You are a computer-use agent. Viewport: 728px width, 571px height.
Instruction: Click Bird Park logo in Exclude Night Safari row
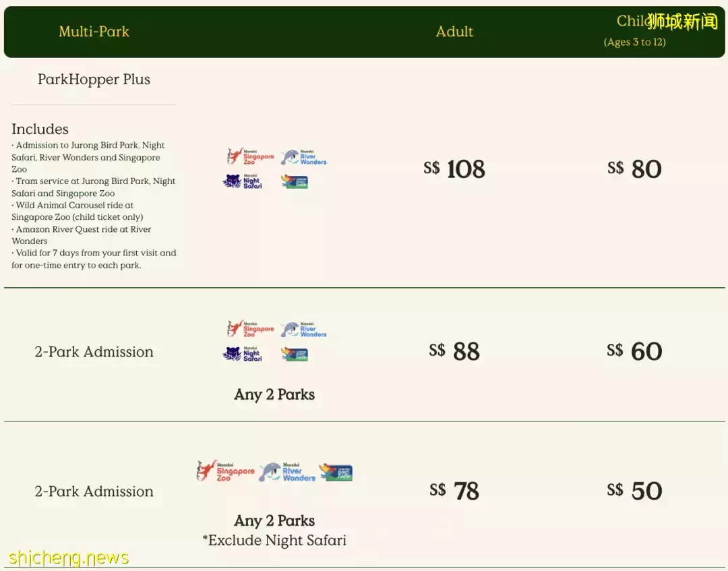336,472
